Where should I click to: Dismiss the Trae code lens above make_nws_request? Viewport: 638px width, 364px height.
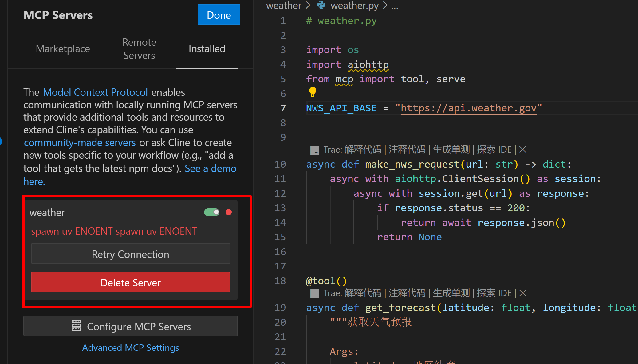pyautogui.click(x=522, y=149)
